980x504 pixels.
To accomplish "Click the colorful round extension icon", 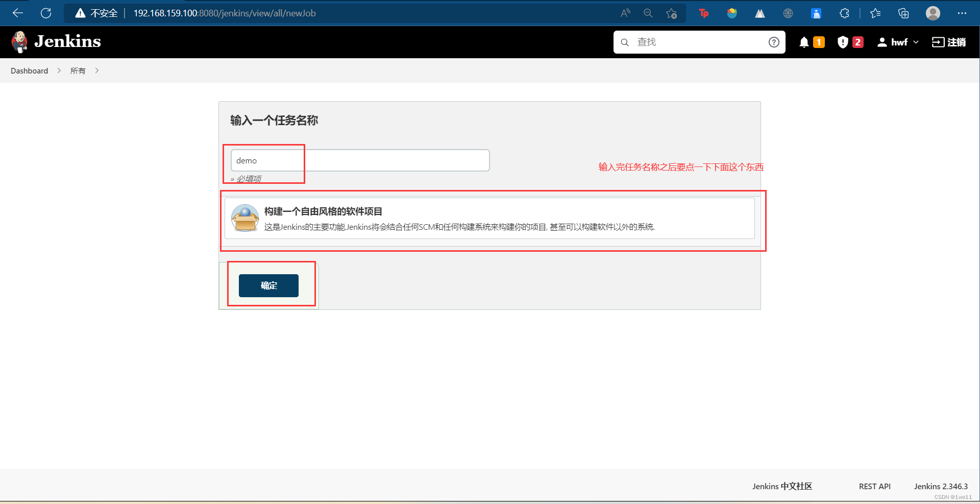I will (x=732, y=13).
